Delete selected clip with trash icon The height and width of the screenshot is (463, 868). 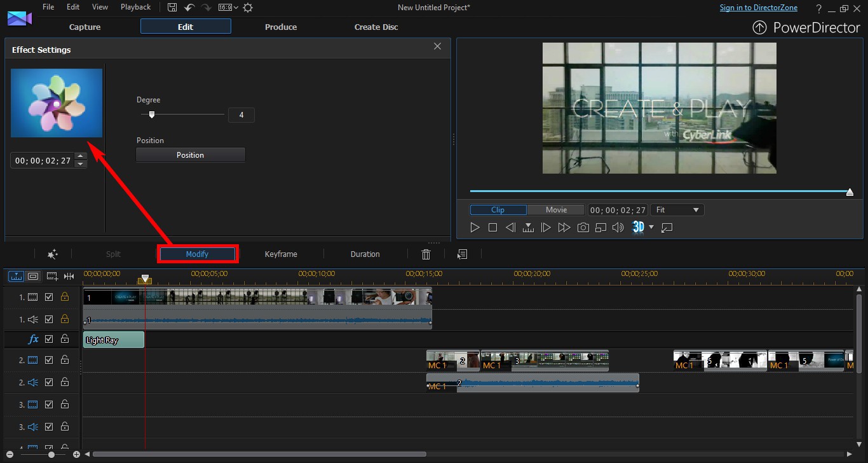click(426, 254)
